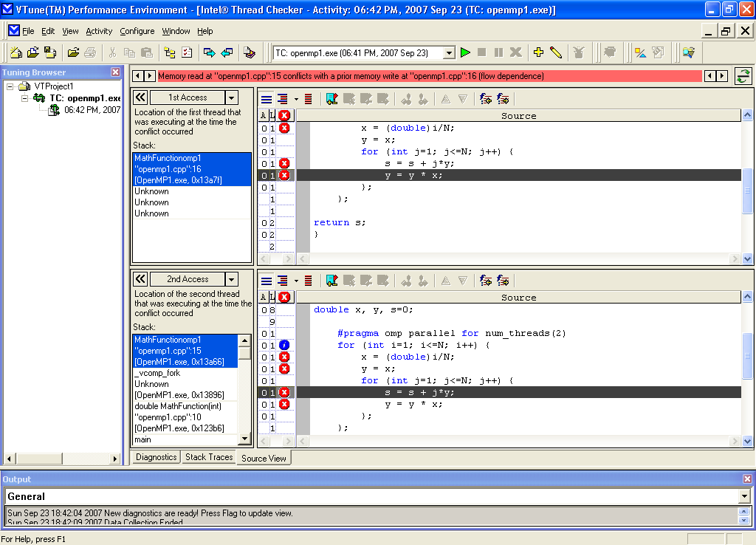Open the 1st Access dropdown arrow
756x545 pixels.
(x=232, y=97)
